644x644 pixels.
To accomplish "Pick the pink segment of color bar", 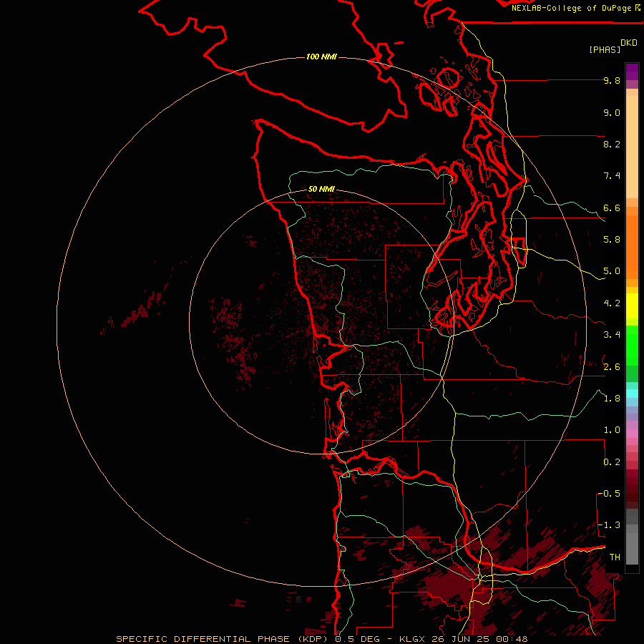I will (x=632, y=434).
